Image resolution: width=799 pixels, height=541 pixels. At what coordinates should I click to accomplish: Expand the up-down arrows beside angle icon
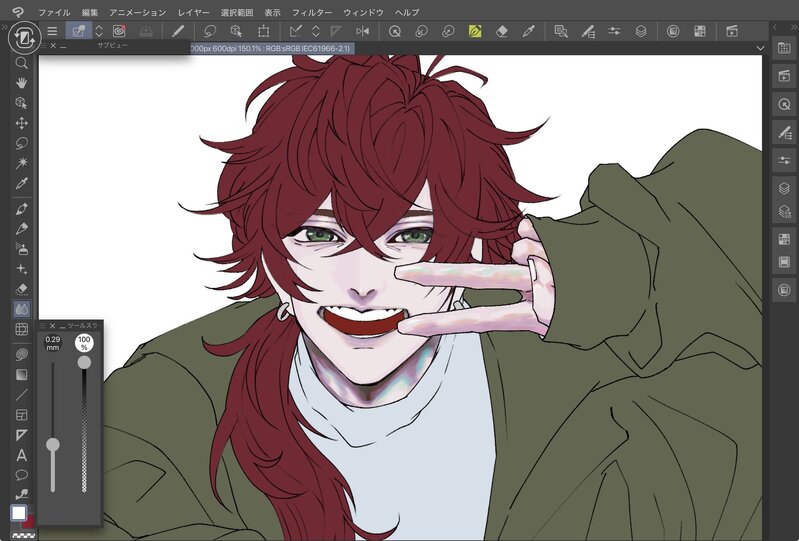tap(315, 31)
